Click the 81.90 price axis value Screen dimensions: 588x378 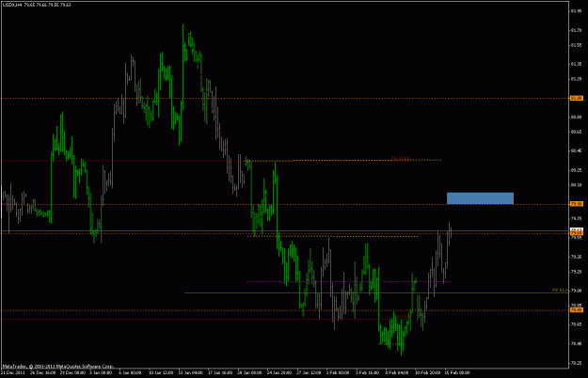coord(577,11)
